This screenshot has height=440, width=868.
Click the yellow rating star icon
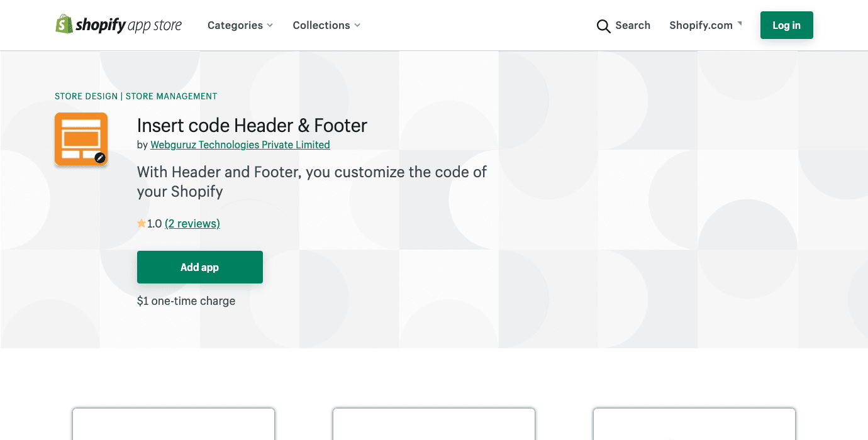coord(141,223)
